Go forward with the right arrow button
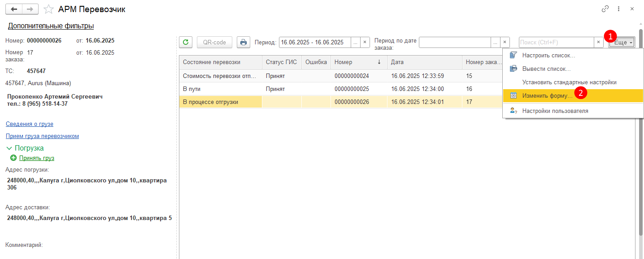 pyautogui.click(x=30, y=9)
